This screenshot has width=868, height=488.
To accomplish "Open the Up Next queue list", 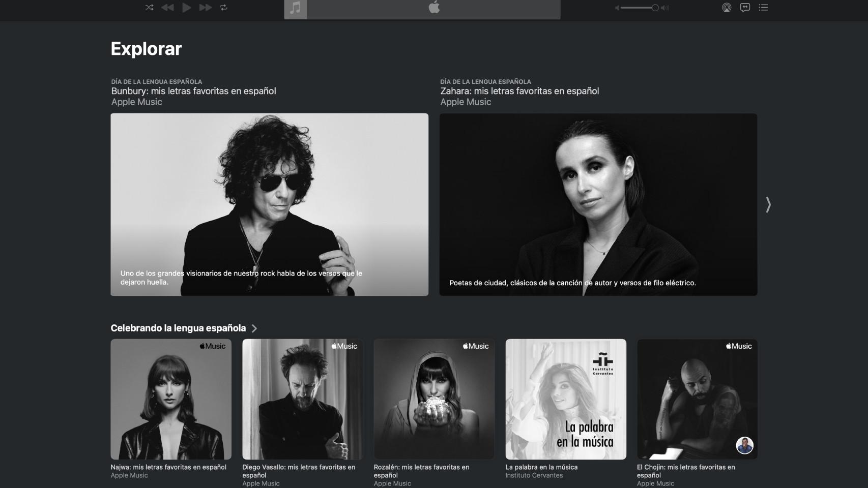I will (x=763, y=8).
